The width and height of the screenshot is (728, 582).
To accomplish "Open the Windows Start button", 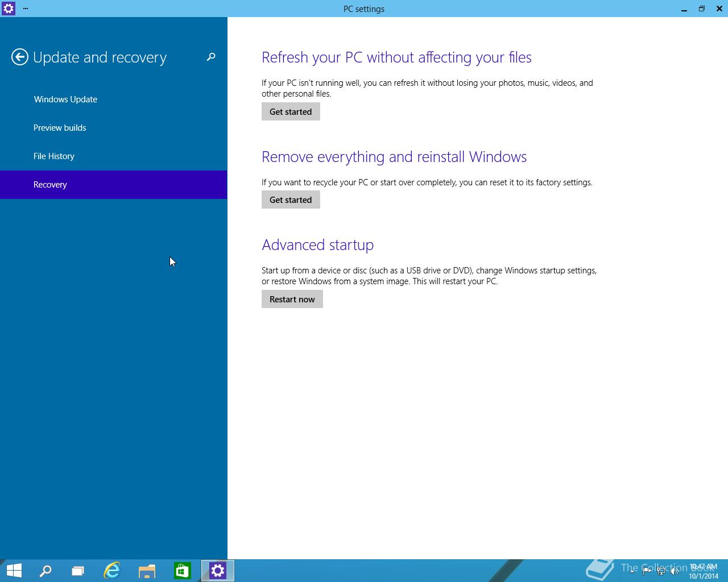I will click(x=14, y=571).
